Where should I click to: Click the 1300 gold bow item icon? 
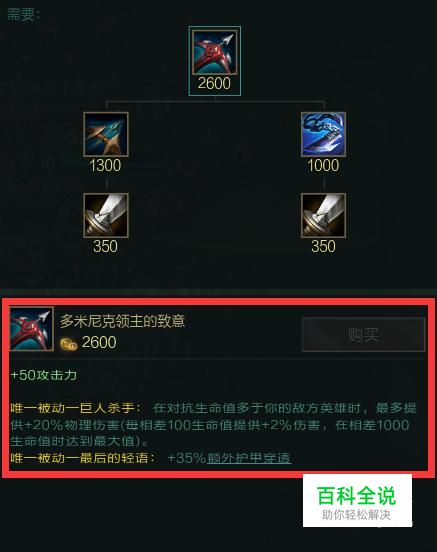(106, 134)
